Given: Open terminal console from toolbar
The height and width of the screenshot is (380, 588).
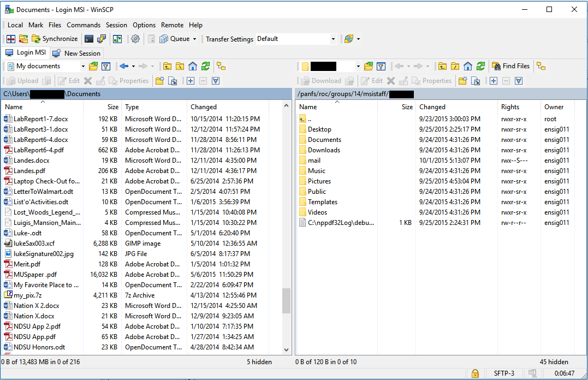Looking at the screenshot, I should tap(88, 39).
